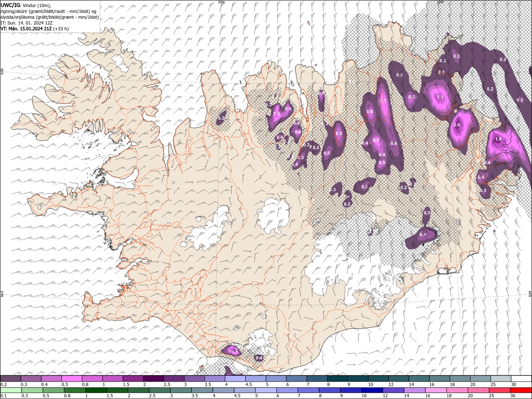Click the '30' label on upper legend row
The image size is (532, 399).
coord(514,384)
